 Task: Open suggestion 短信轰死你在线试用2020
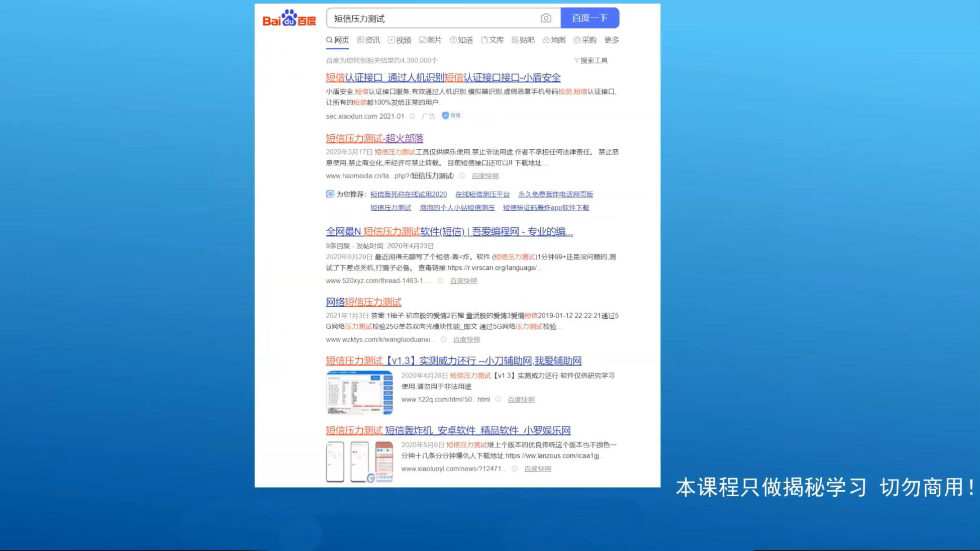pos(409,194)
